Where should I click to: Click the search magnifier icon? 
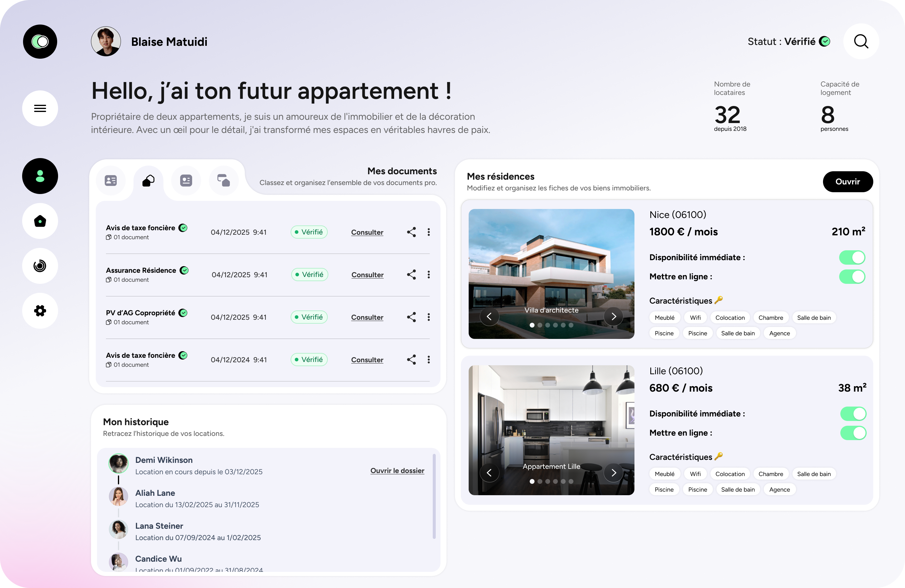(861, 41)
